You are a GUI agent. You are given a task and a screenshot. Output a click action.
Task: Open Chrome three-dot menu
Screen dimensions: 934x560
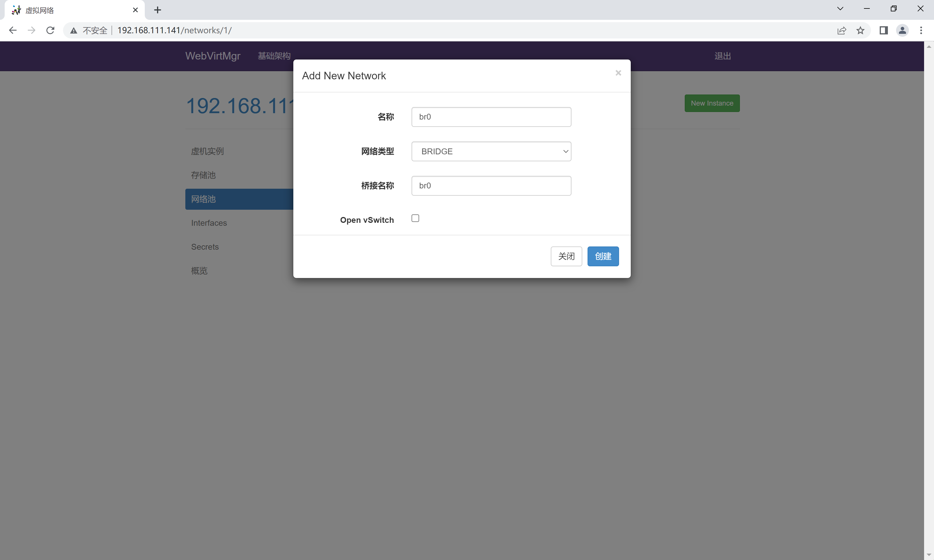(921, 30)
